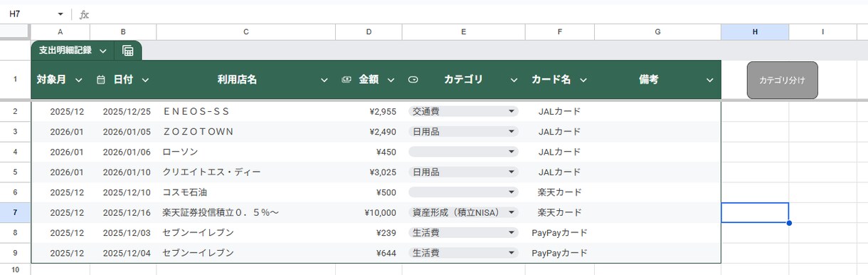
Task: Select the コスモ石油 store cell
Action: 245,192
